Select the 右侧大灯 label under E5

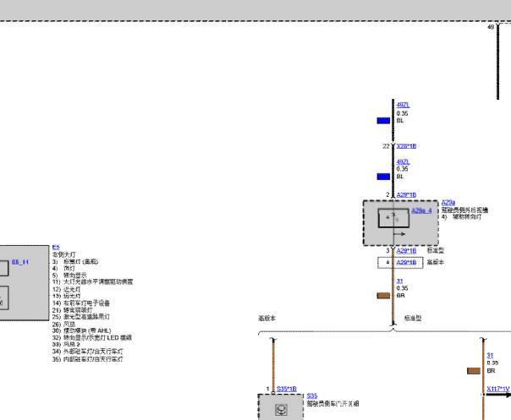(x=64, y=254)
